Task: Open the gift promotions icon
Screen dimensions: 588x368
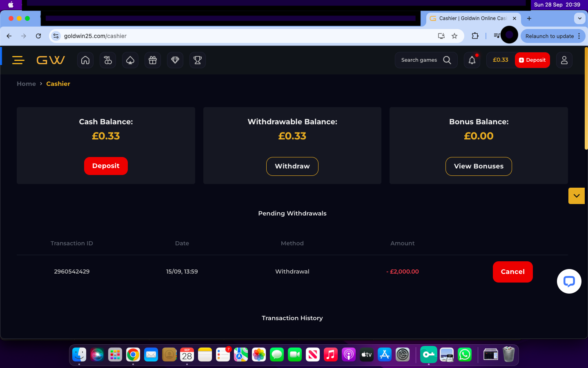Action: (x=153, y=60)
